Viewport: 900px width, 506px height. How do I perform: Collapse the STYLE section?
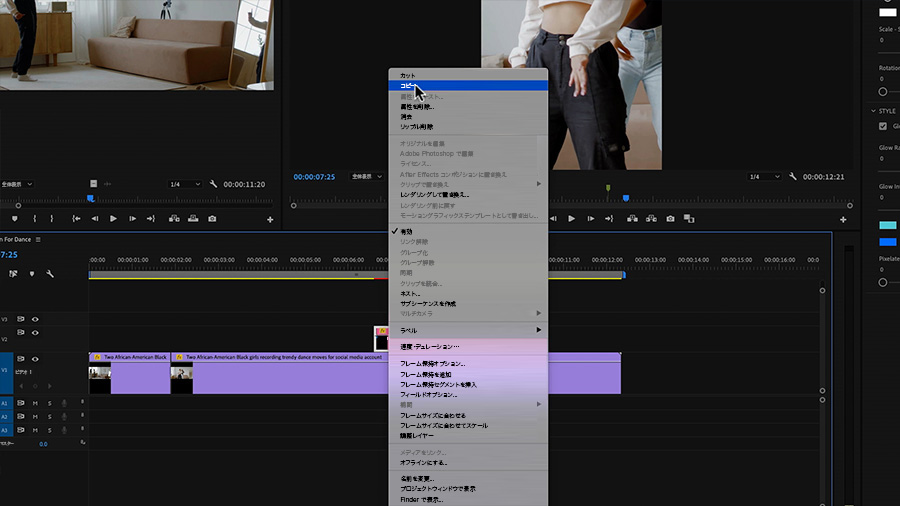[873, 111]
